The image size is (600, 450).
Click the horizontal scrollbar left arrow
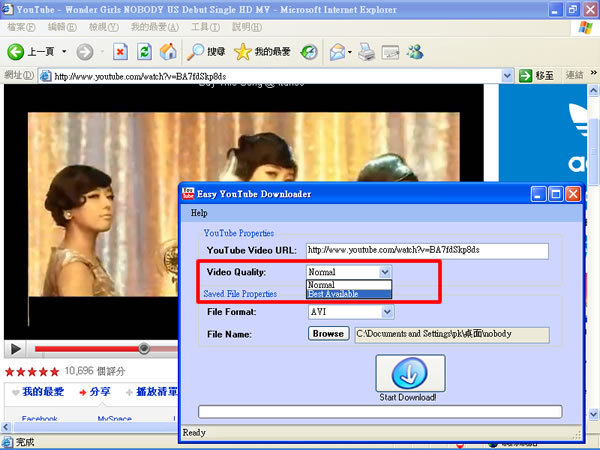(7, 427)
